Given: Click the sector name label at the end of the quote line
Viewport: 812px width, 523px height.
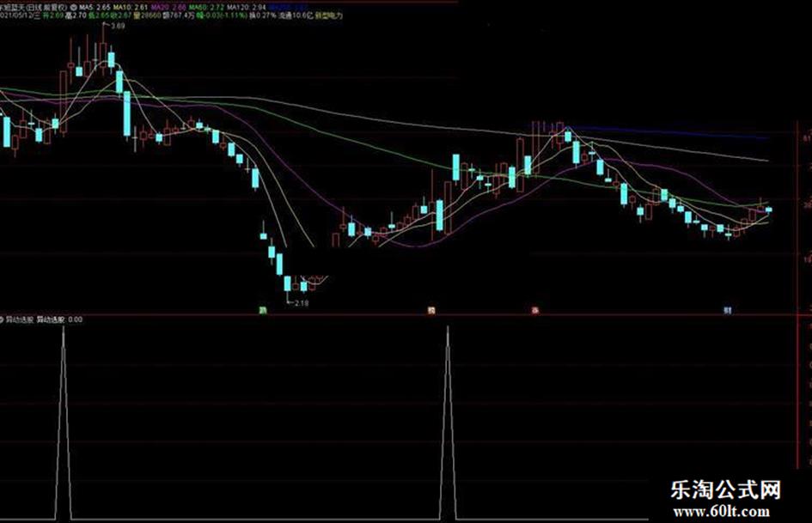Looking at the screenshot, I should (x=329, y=15).
